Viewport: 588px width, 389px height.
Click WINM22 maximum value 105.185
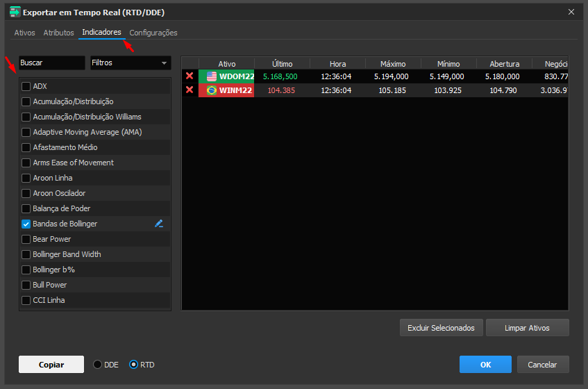click(x=392, y=90)
